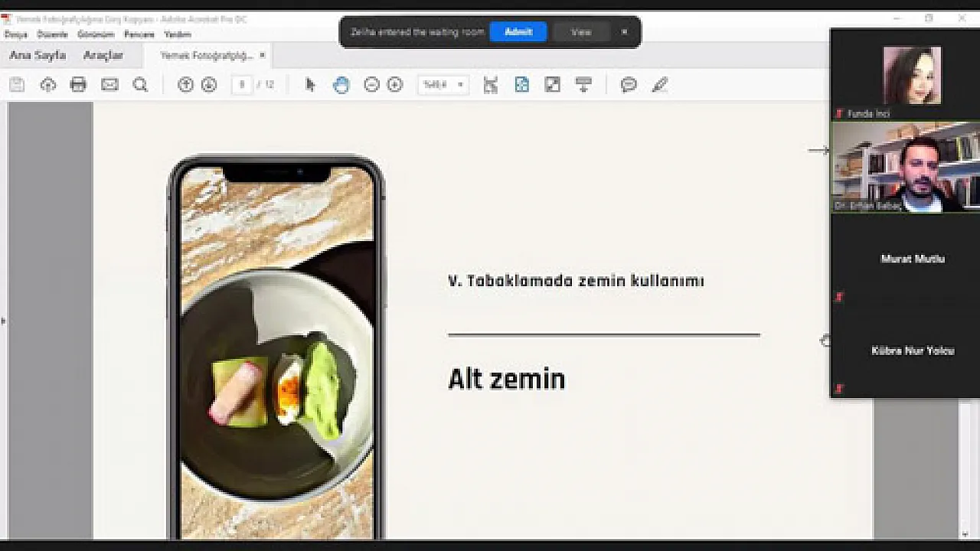Click Murat Mutlu's muted microphone icon
Screen dimensions: 980x551
[x=839, y=297]
